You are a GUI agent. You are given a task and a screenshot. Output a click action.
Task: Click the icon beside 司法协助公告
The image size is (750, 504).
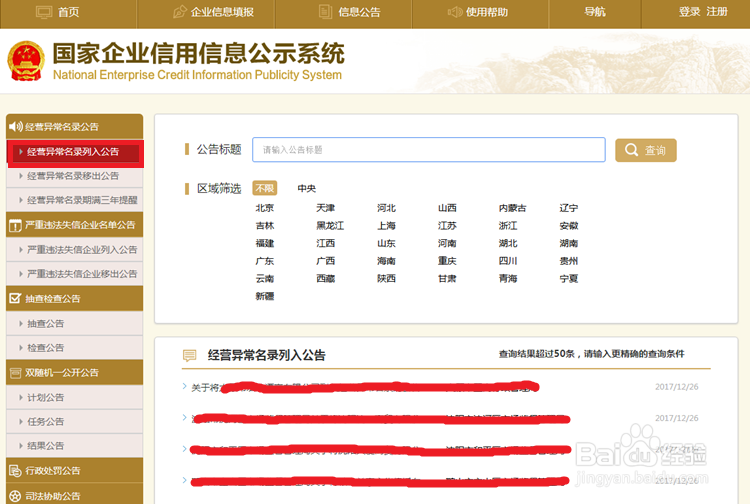[x=15, y=496]
